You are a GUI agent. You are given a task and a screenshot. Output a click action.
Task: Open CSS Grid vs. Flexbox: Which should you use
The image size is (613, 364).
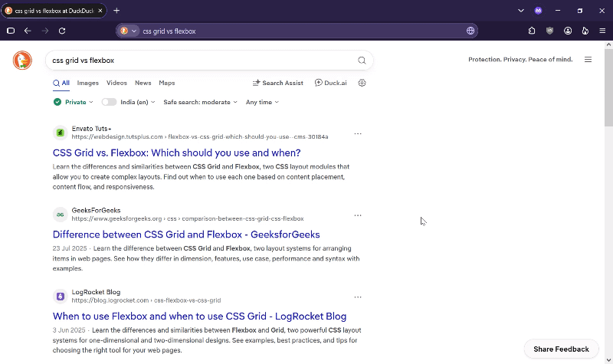177,152
